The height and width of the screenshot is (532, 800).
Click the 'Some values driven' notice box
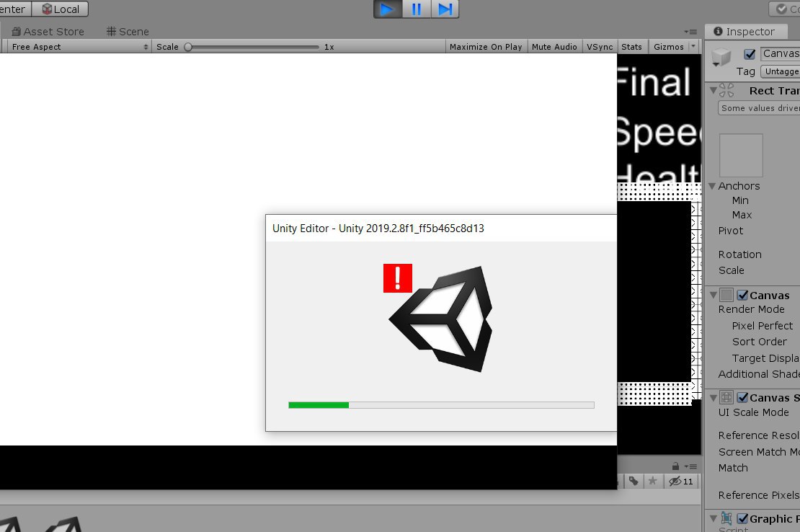tap(759, 108)
